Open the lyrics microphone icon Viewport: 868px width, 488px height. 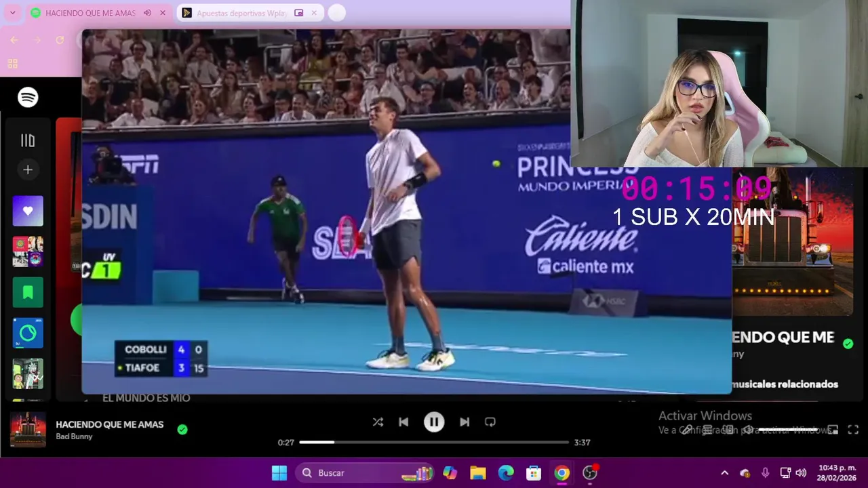click(x=687, y=430)
